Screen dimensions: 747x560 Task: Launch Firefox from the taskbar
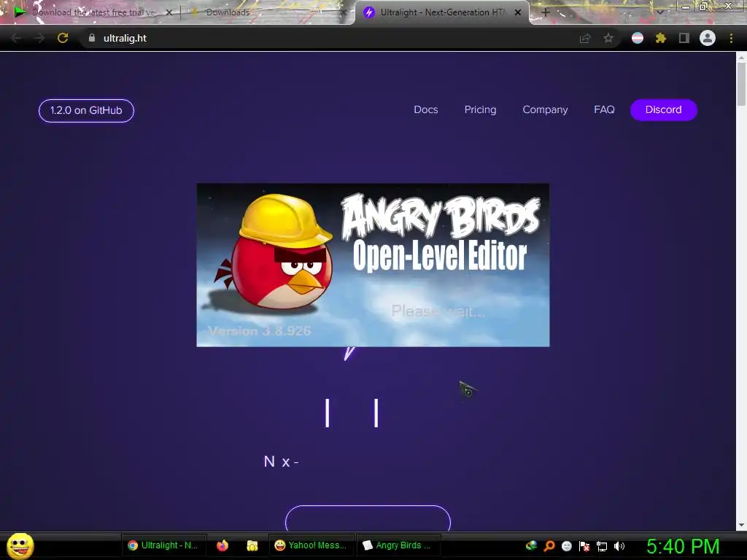(222, 545)
